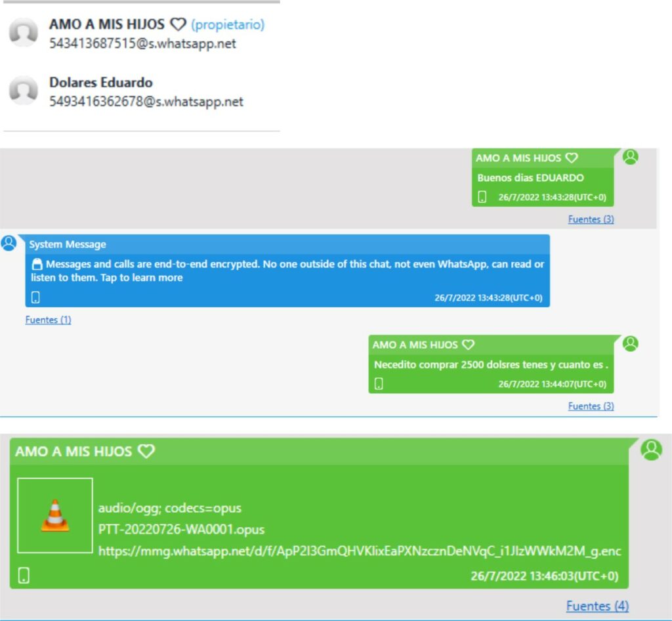
Task: Click Dolares Eduardo participant avatar
Action: coord(24,91)
